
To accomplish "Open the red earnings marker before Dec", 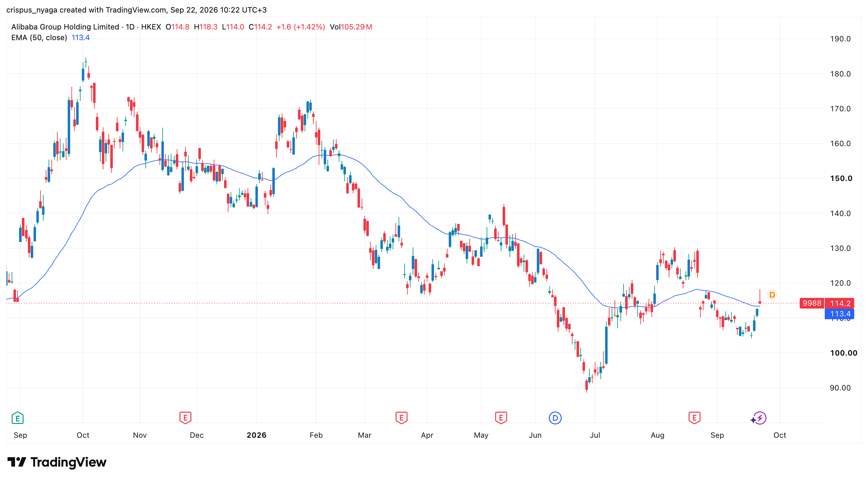I will (185, 418).
